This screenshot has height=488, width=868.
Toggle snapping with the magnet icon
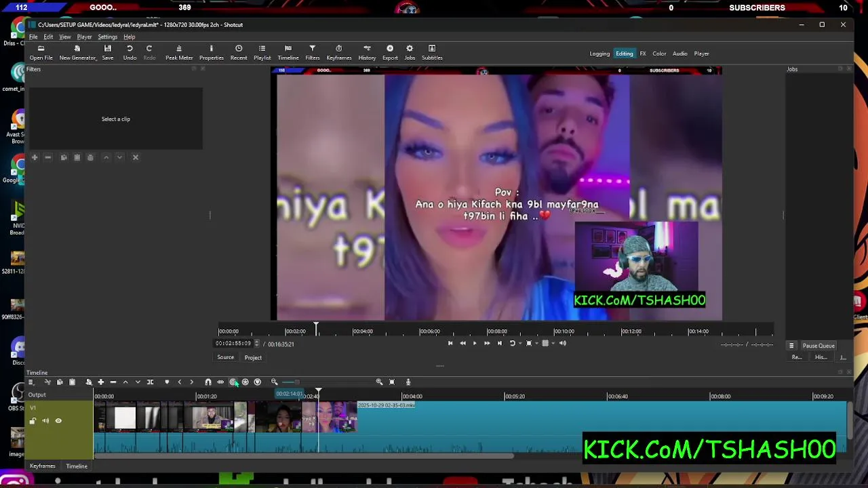(208, 382)
